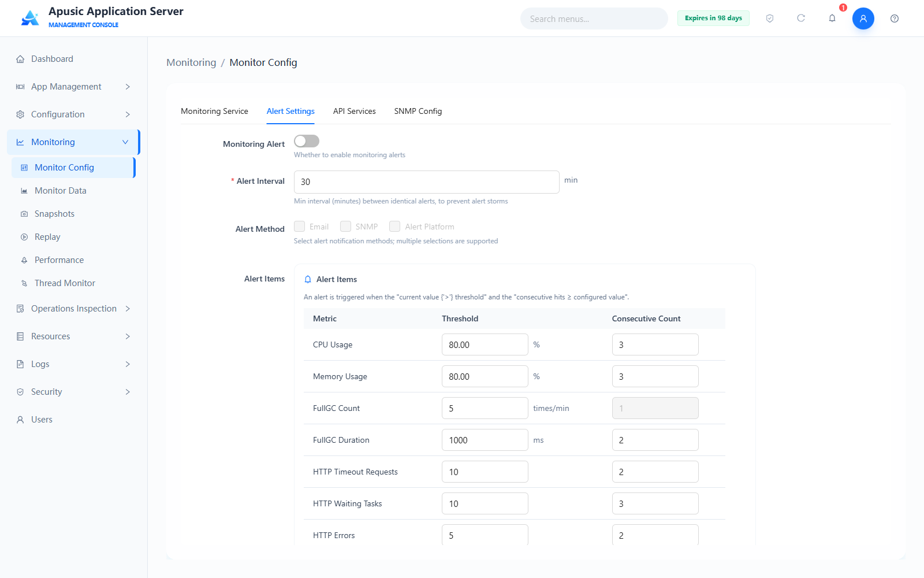924x578 pixels.
Task: Expand Resources chevron
Action: click(x=128, y=336)
